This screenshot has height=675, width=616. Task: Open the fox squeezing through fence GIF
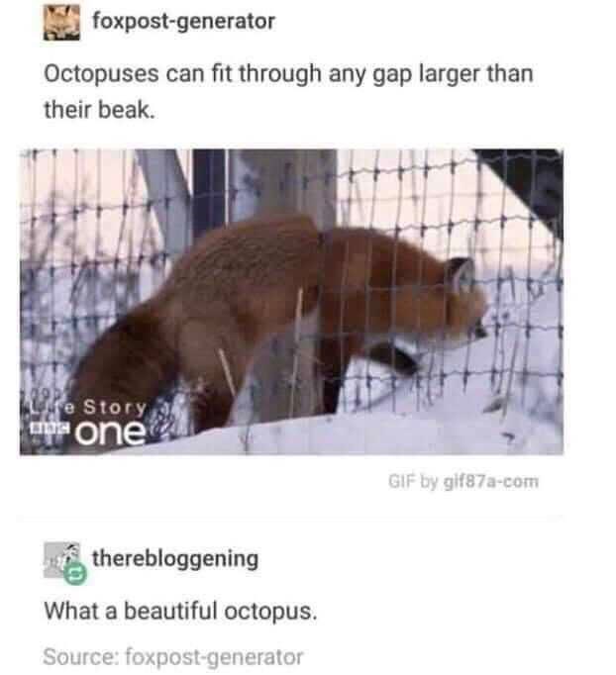[x=291, y=302]
